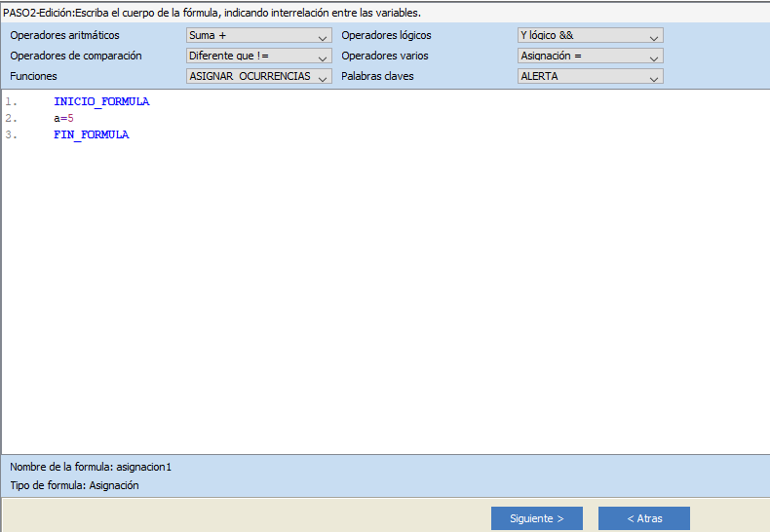The image size is (770, 532).
Task: Click the Nombre de la formula text
Action: pyautogui.click(x=90, y=467)
